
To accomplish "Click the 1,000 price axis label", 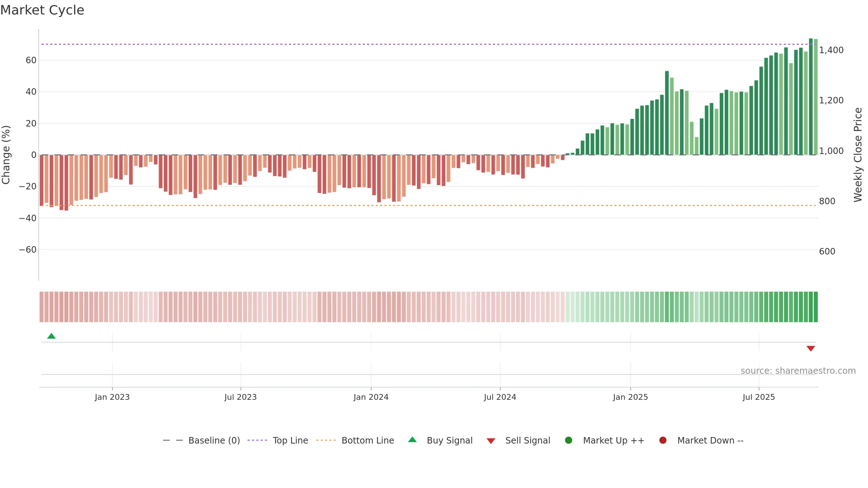I will click(831, 151).
